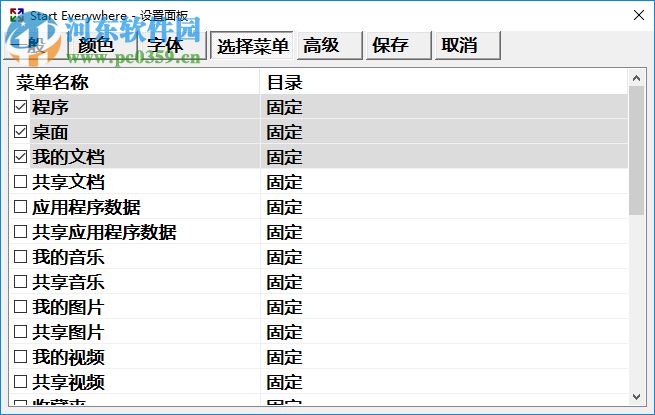Uncheck the 程序 checkbox
The height and width of the screenshot is (415, 655).
coord(20,107)
